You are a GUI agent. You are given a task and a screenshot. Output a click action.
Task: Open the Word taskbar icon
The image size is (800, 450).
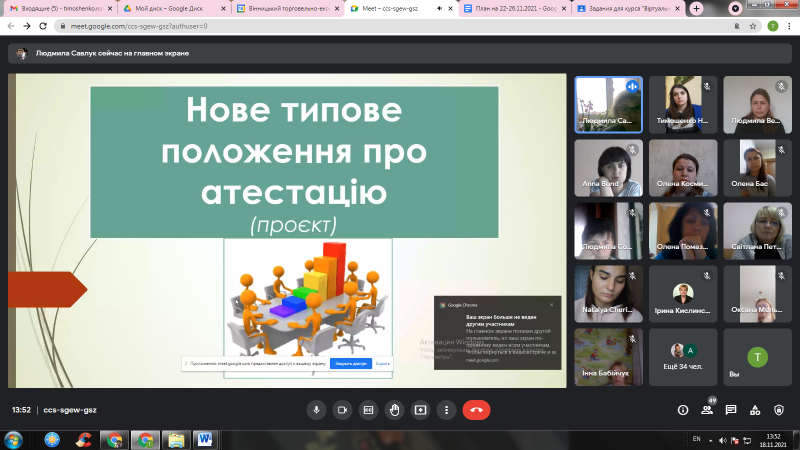tap(205, 440)
